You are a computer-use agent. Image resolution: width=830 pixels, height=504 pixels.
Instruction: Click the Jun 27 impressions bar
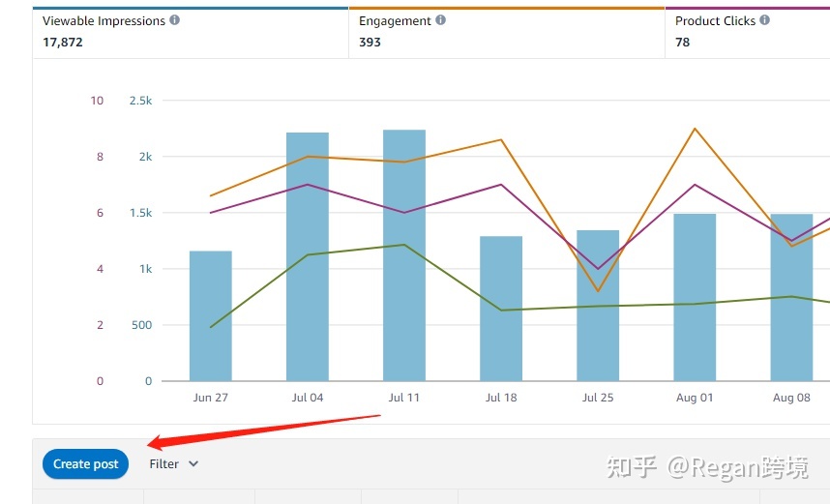(x=211, y=316)
